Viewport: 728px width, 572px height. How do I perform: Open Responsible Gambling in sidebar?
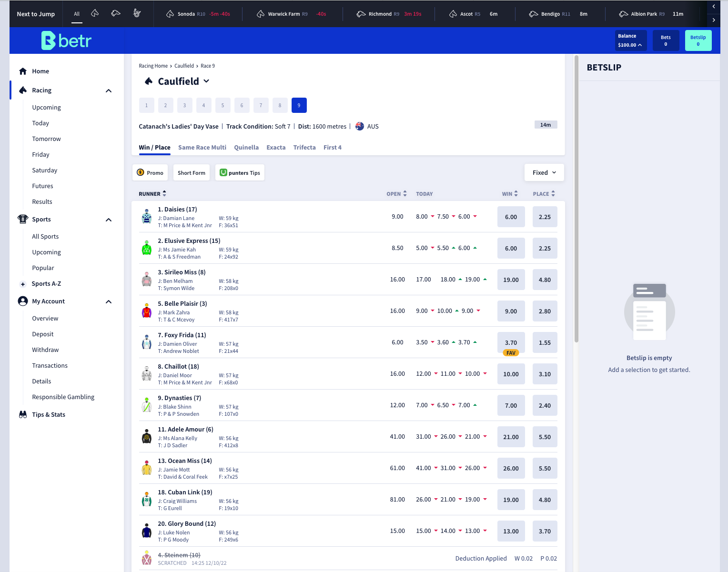pos(63,397)
